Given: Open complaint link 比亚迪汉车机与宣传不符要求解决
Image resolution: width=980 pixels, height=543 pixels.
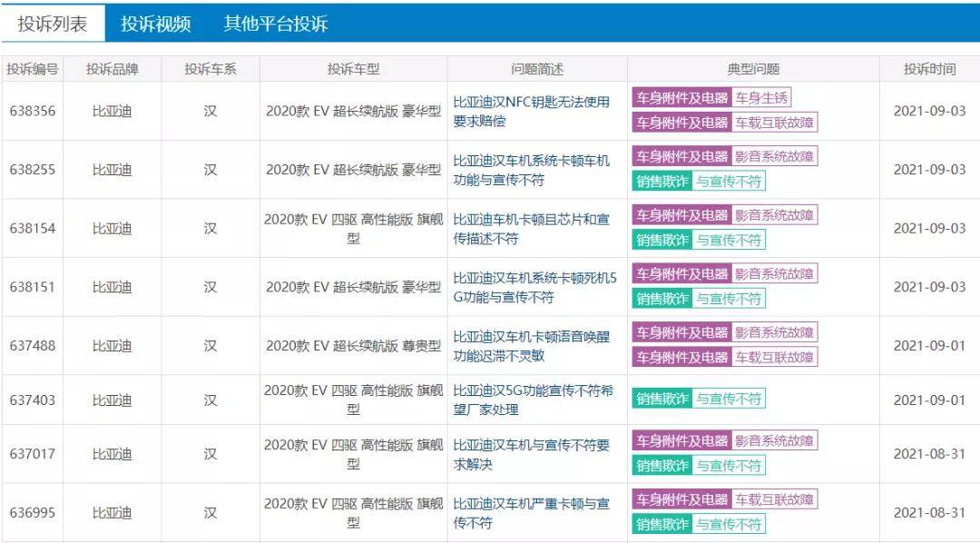Looking at the screenshot, I should click(x=531, y=454).
